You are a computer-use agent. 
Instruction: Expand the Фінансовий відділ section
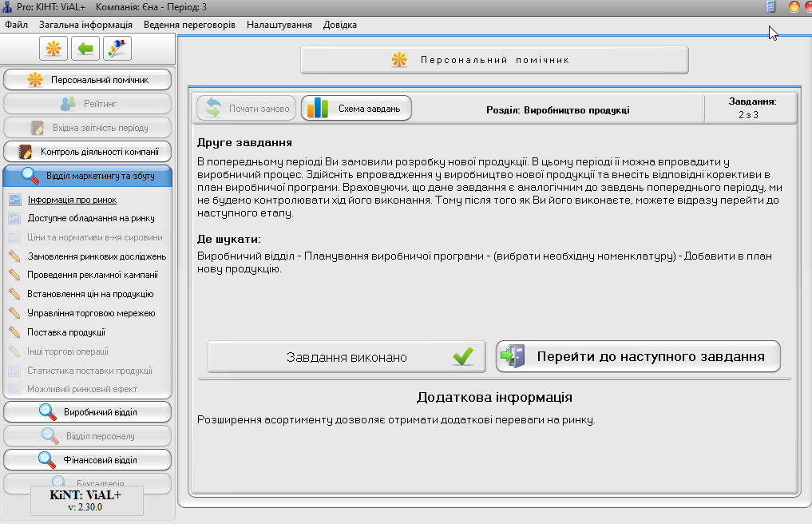(88, 460)
